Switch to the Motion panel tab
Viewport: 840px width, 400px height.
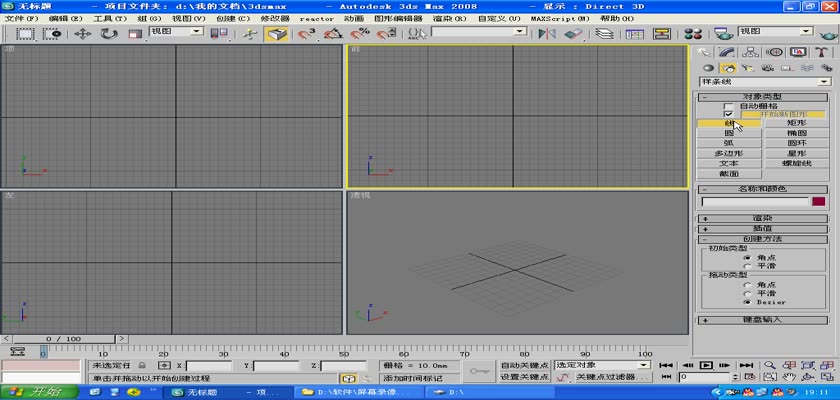(774, 52)
